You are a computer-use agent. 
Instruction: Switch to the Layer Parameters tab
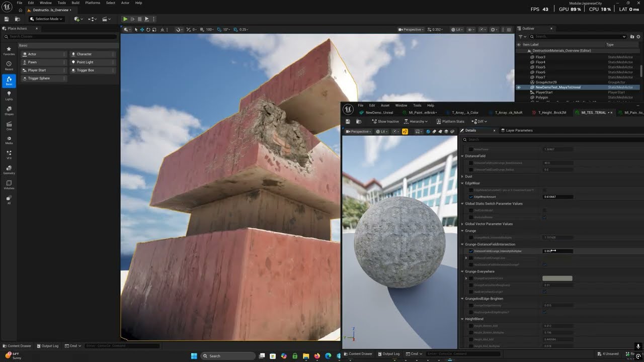tap(517, 130)
